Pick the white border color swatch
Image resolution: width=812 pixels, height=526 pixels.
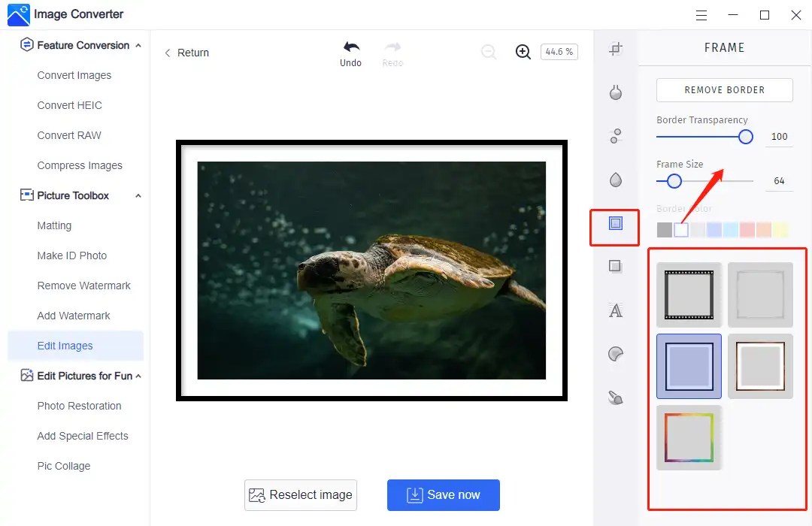pos(681,229)
